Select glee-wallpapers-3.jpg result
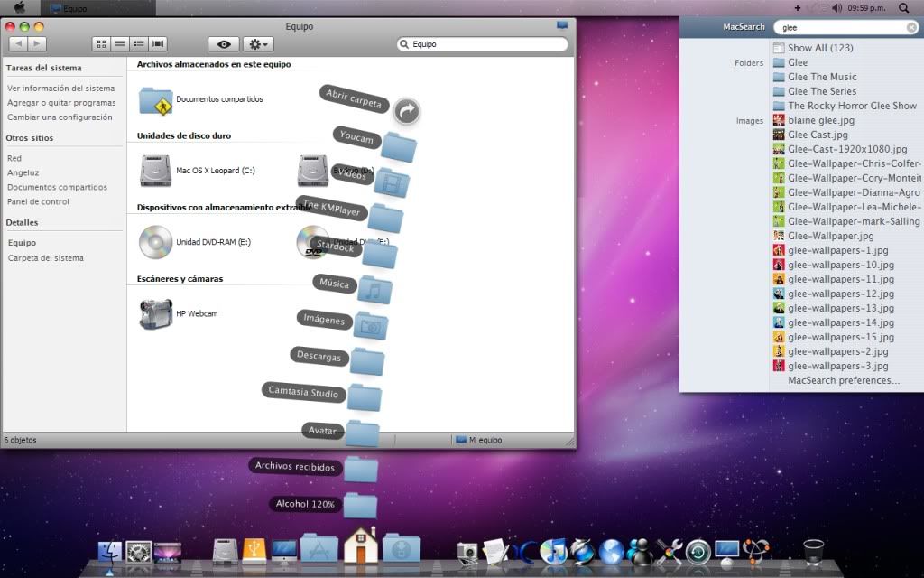Viewport: 924px width, 578px height. 838,366
